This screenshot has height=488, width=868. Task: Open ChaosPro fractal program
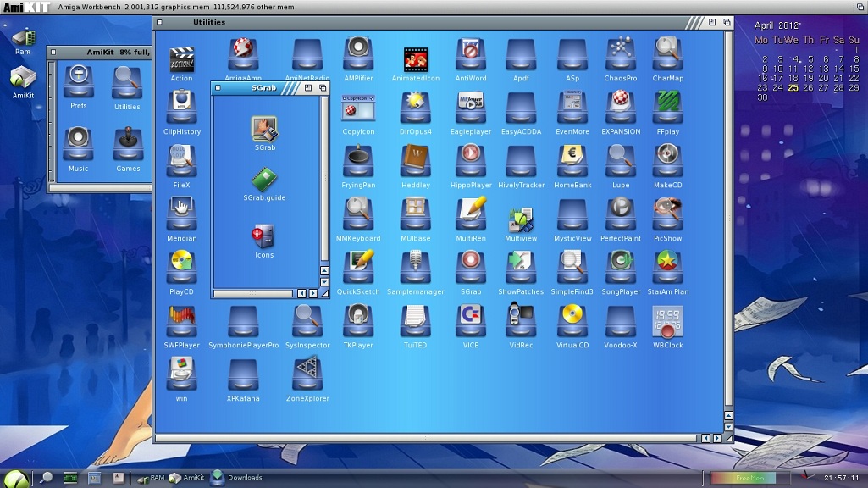pos(621,54)
